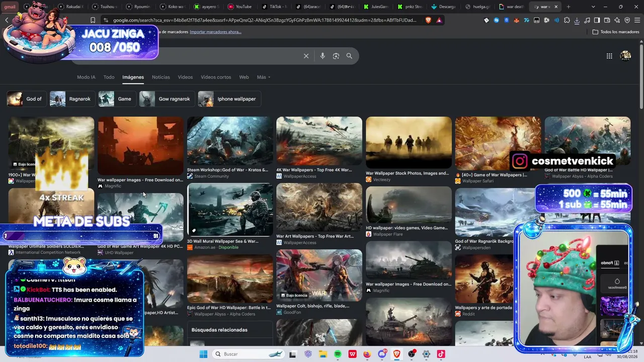Screen dimensions: 644x362
Task: Open Google Lens image search camera icon
Action: tap(336, 56)
